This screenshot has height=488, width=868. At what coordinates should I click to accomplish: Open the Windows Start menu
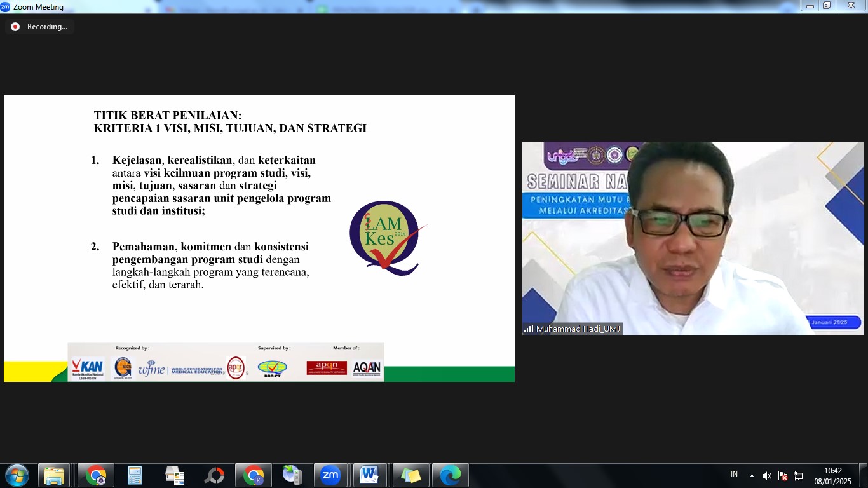(x=17, y=475)
